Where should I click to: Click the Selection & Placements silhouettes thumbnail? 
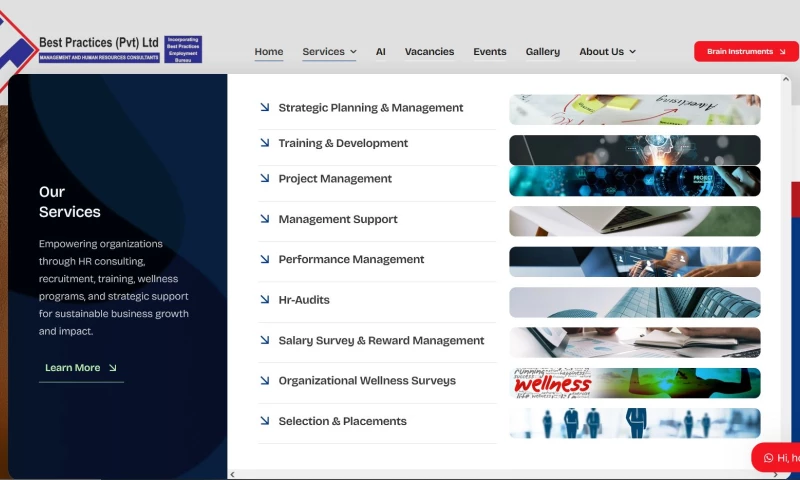[x=635, y=423]
